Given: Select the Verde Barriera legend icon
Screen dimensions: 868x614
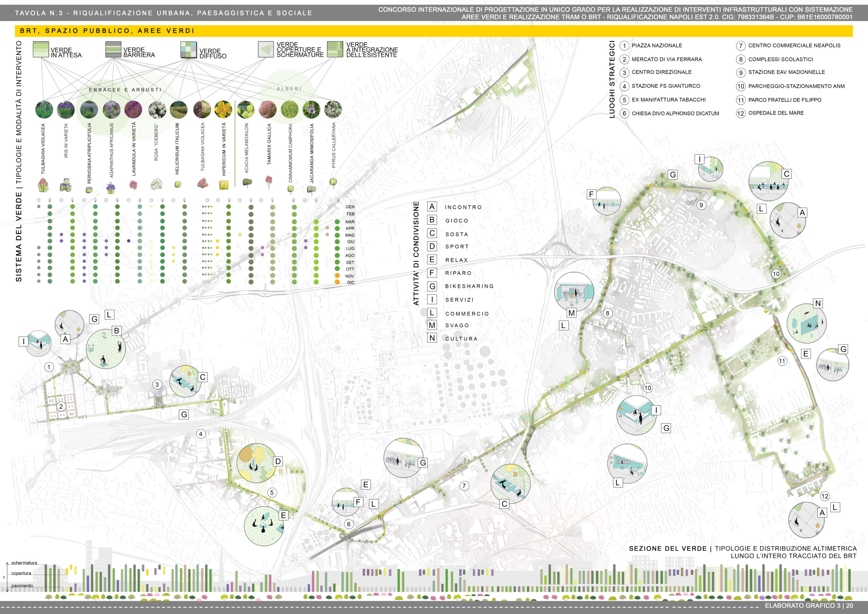Looking at the screenshot, I should click(113, 50).
